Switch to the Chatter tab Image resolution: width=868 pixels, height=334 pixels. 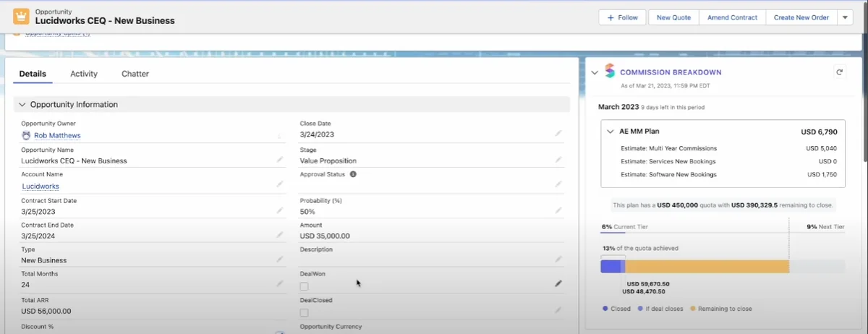pos(135,74)
